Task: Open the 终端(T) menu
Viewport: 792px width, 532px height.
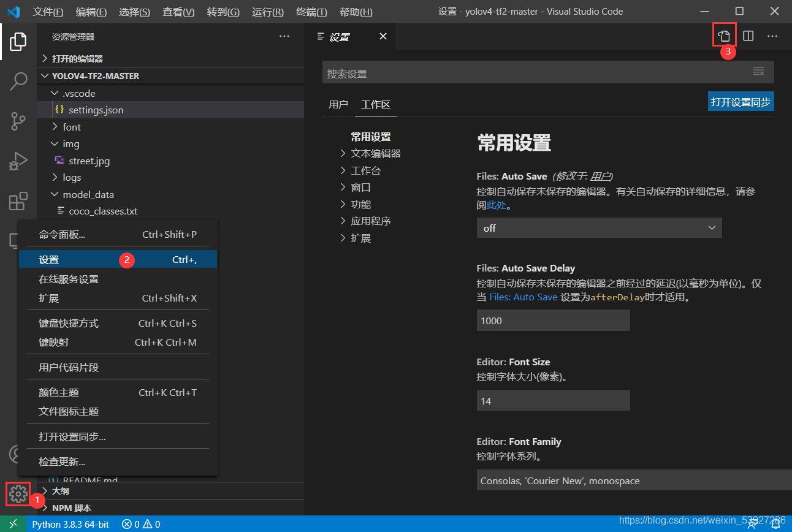Action: click(311, 12)
